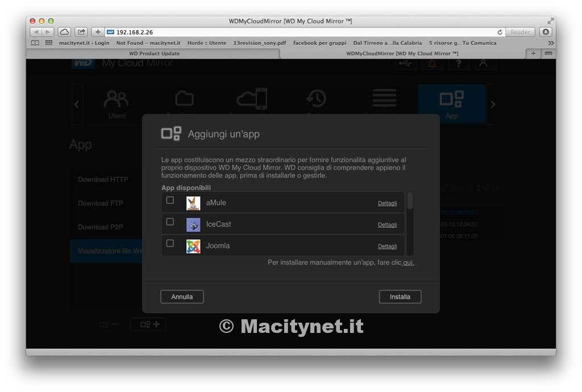Image resolution: width=582 pixels, height=392 pixels.
Task: Show all tabs button
Action: point(548,53)
